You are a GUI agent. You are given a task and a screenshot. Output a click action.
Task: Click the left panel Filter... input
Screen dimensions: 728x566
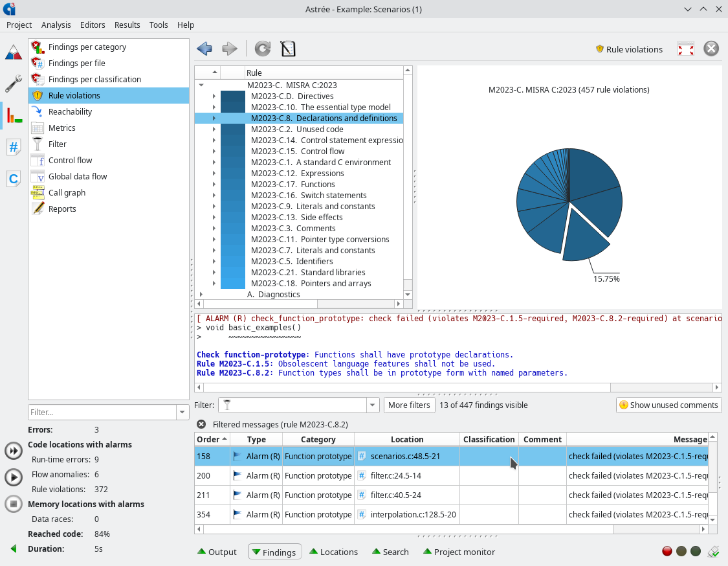click(102, 412)
